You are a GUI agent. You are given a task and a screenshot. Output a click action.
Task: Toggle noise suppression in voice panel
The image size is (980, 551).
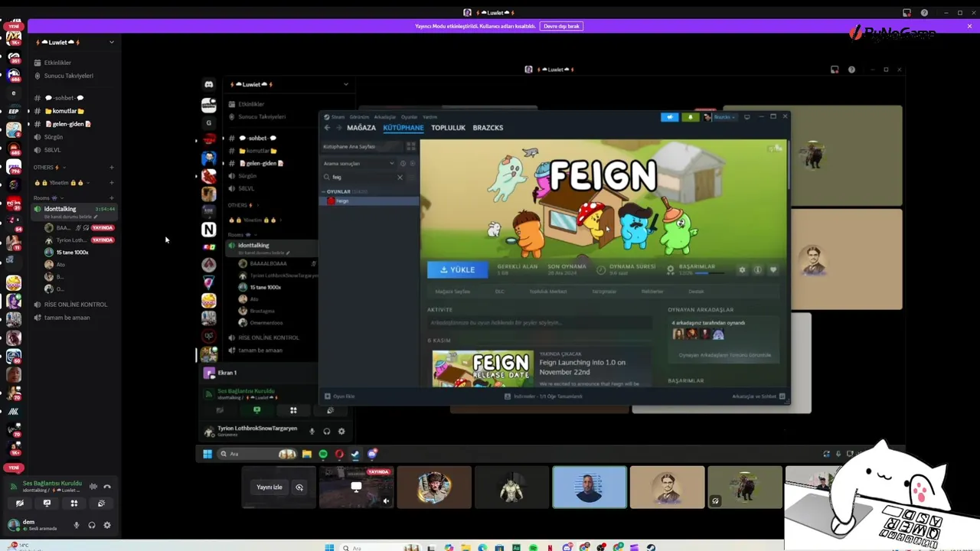tap(93, 487)
